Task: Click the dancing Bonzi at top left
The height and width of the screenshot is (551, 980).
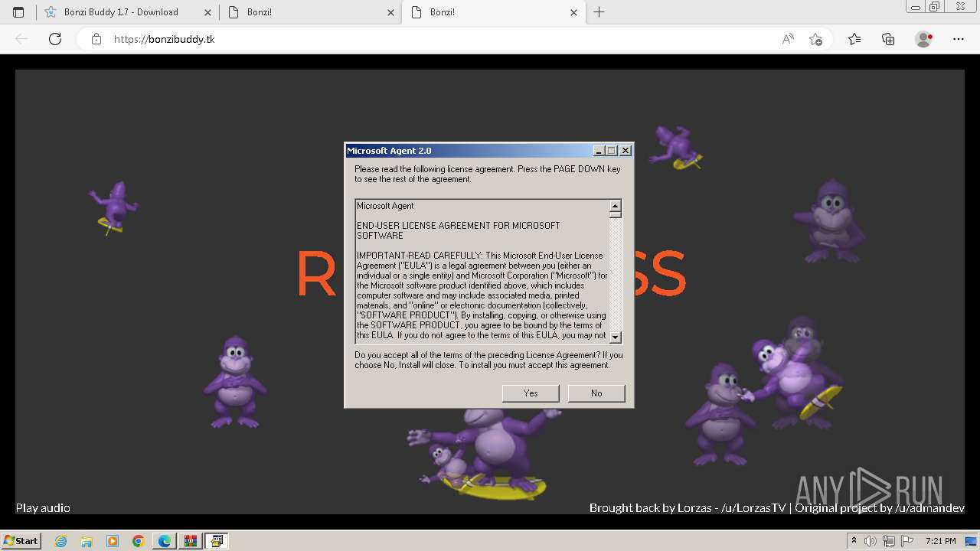Action: [x=113, y=207]
